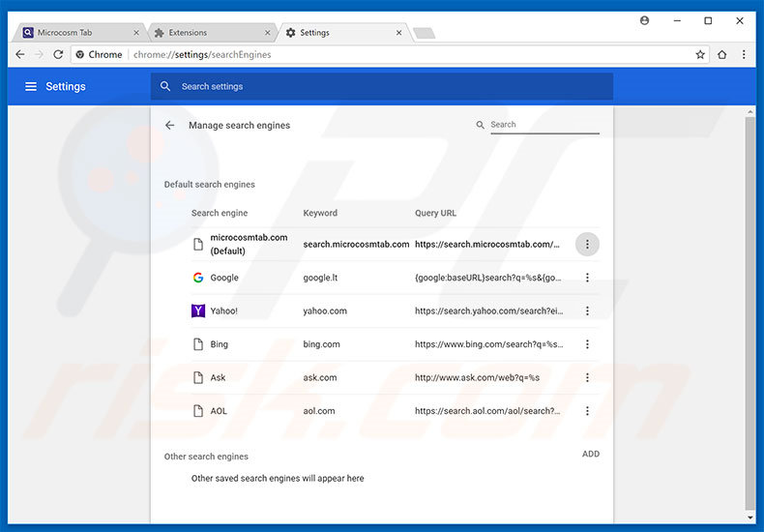
Task: Click the Google logo icon
Action: [198, 278]
